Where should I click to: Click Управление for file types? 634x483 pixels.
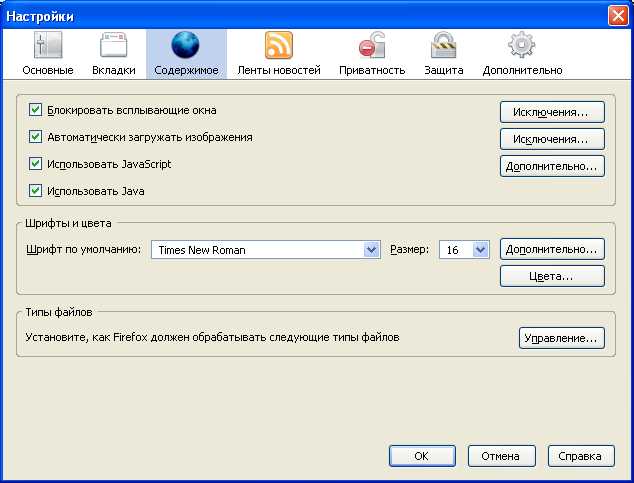[562, 338]
